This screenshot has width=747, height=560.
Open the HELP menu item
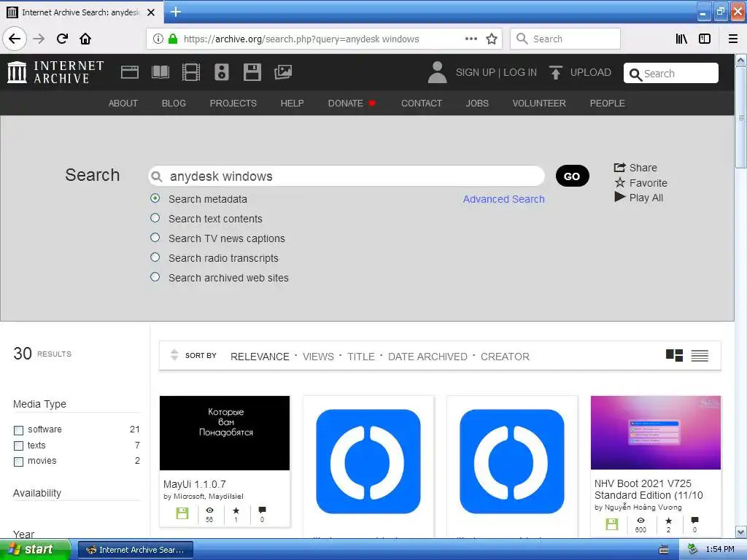tap(292, 104)
